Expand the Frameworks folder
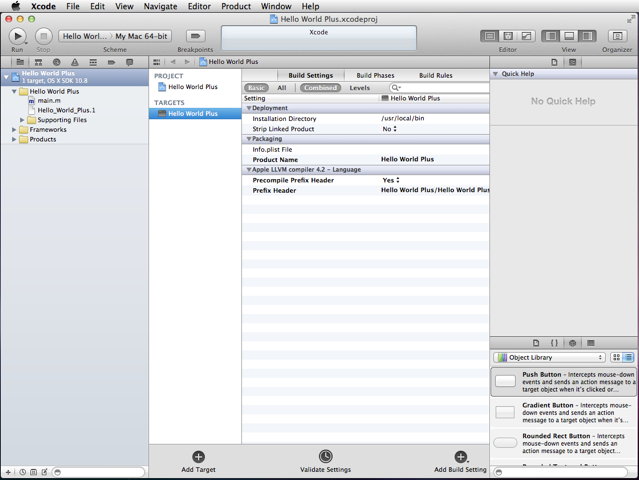The height and width of the screenshot is (480, 639). tap(14, 130)
